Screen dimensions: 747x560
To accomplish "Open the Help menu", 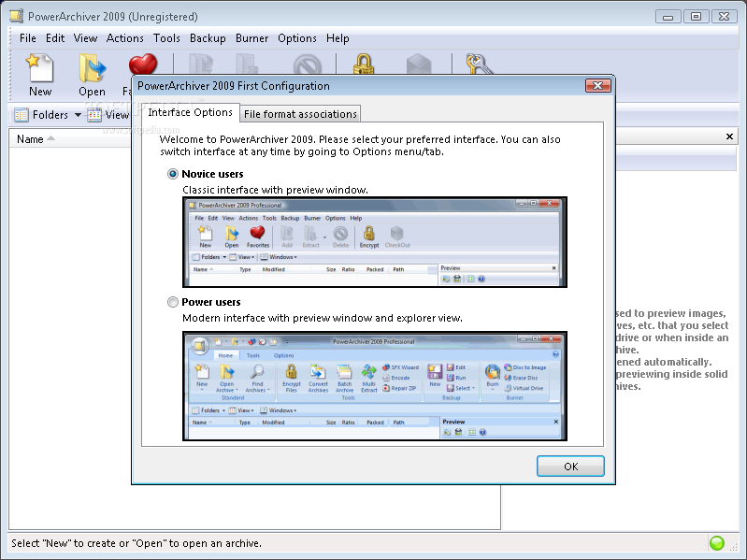I will pyautogui.click(x=338, y=38).
